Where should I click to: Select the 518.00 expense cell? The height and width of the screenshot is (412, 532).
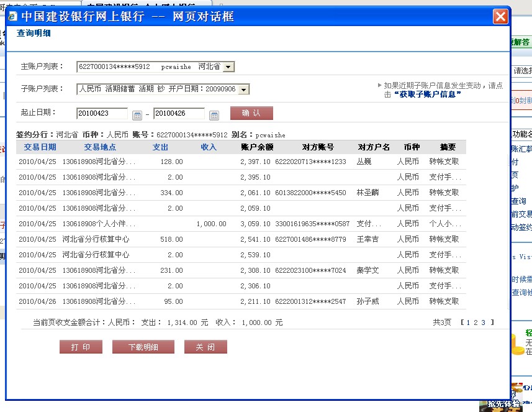pos(172,239)
